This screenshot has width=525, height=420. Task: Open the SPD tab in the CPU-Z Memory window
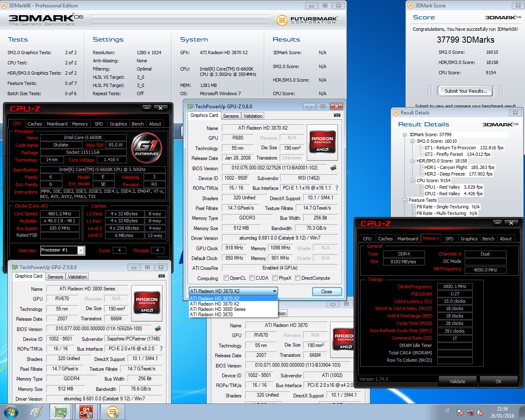tap(450, 239)
